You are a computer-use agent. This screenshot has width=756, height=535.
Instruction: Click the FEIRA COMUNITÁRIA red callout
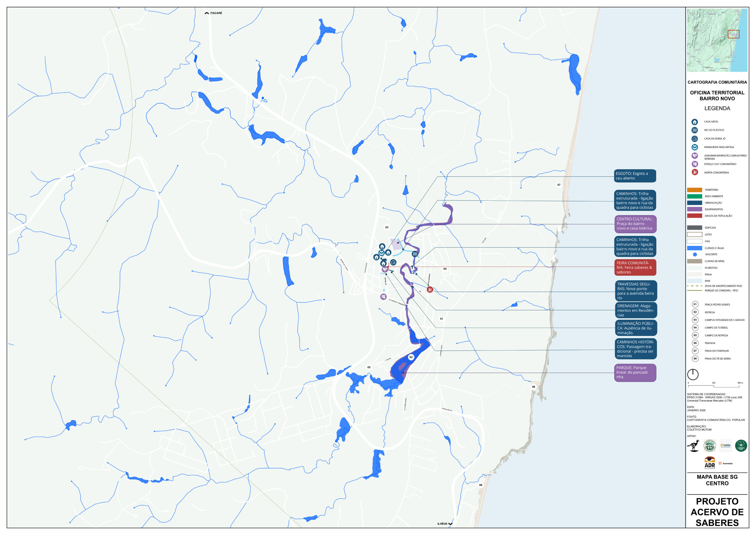pyautogui.click(x=635, y=267)
